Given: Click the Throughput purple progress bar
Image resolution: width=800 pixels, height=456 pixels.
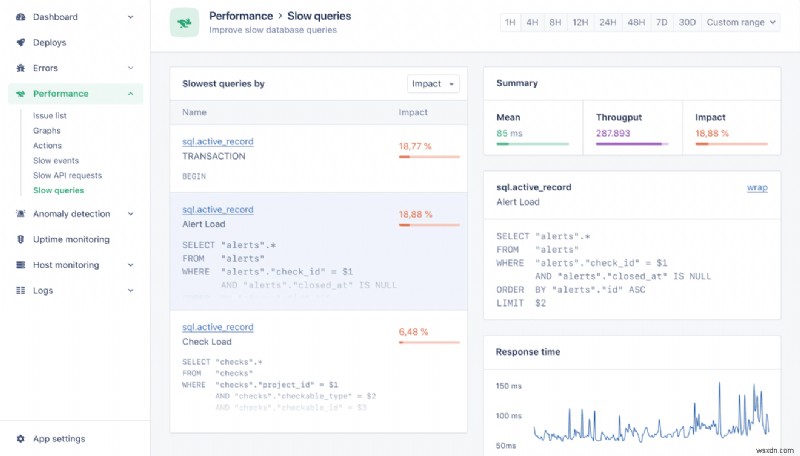Looking at the screenshot, I should [632, 144].
